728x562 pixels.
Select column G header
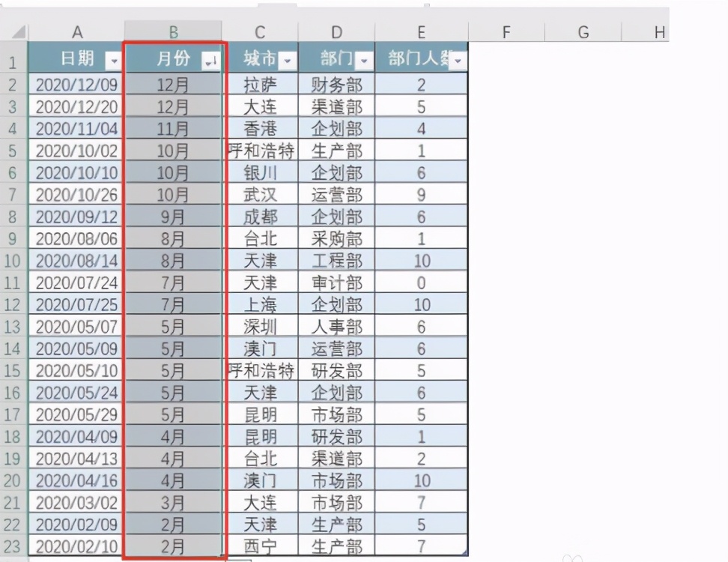point(583,32)
